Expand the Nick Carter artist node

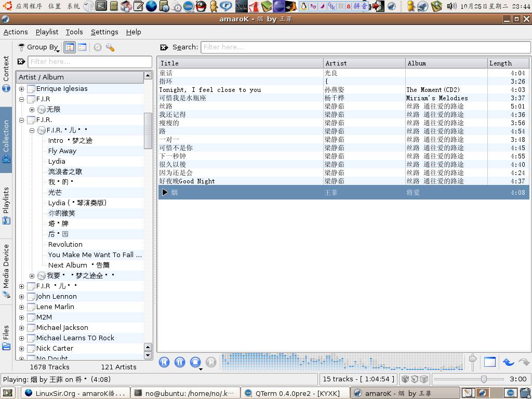[21, 349]
